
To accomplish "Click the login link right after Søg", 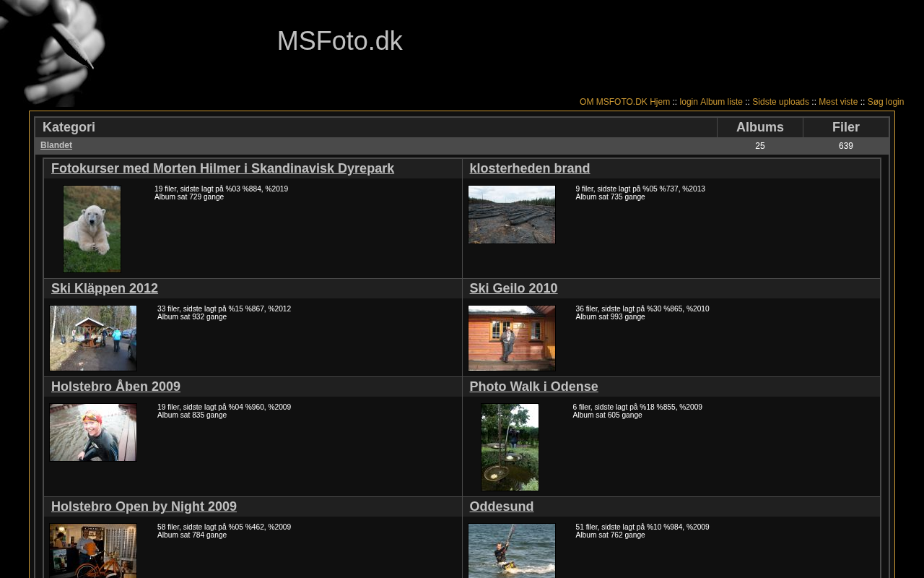I will [895, 102].
